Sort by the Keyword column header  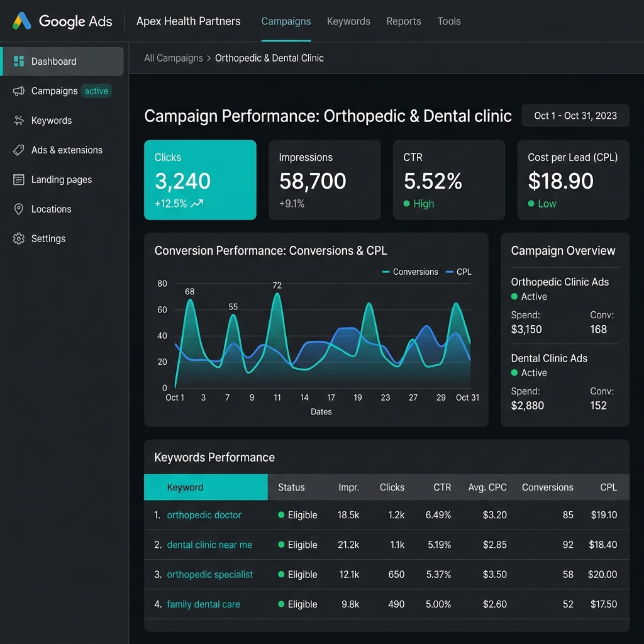(x=206, y=487)
